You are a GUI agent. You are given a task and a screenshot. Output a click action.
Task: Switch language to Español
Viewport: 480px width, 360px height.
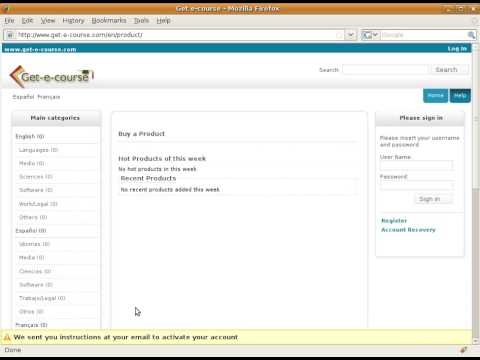pos(23,97)
